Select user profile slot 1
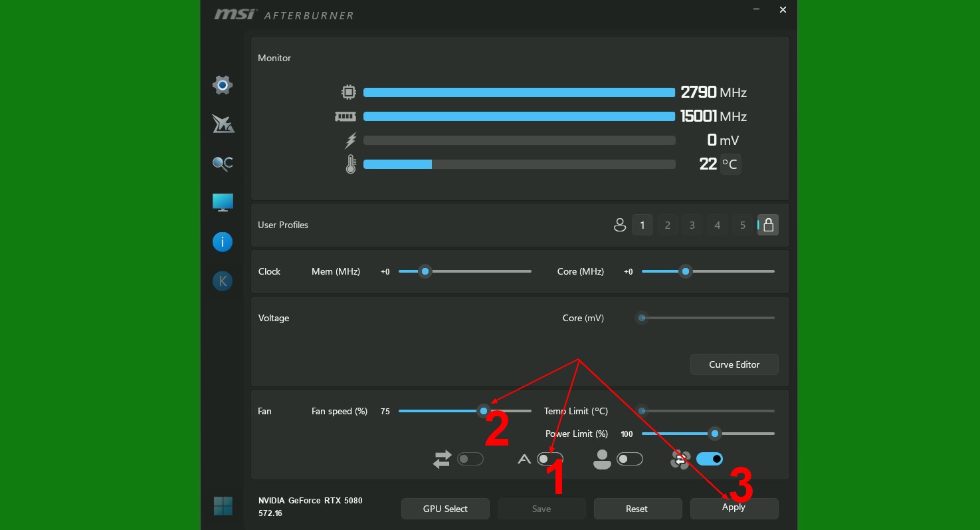The image size is (980, 530). (x=642, y=225)
